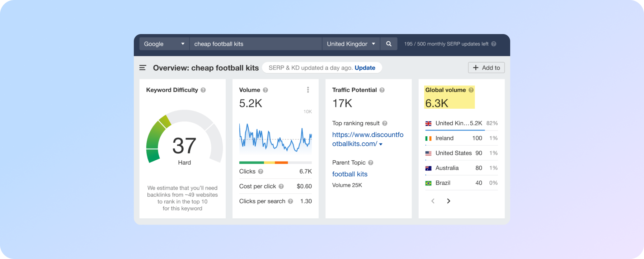Click the magnifying glass search button
The height and width of the screenshot is (259, 644).
coord(389,44)
